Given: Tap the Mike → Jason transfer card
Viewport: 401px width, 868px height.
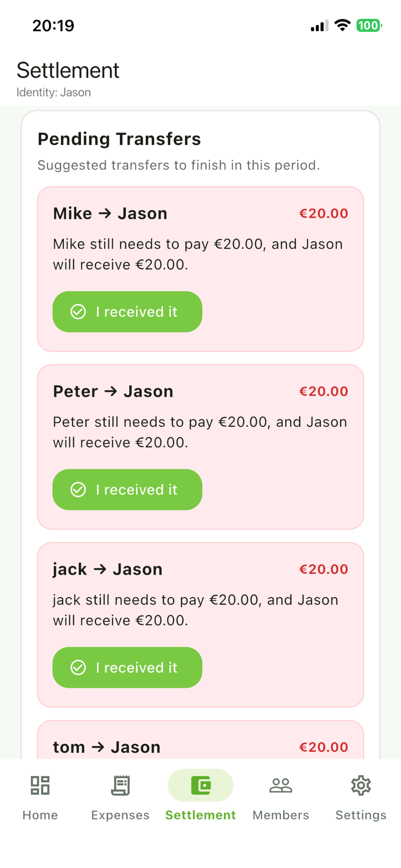Looking at the screenshot, I should (200, 269).
